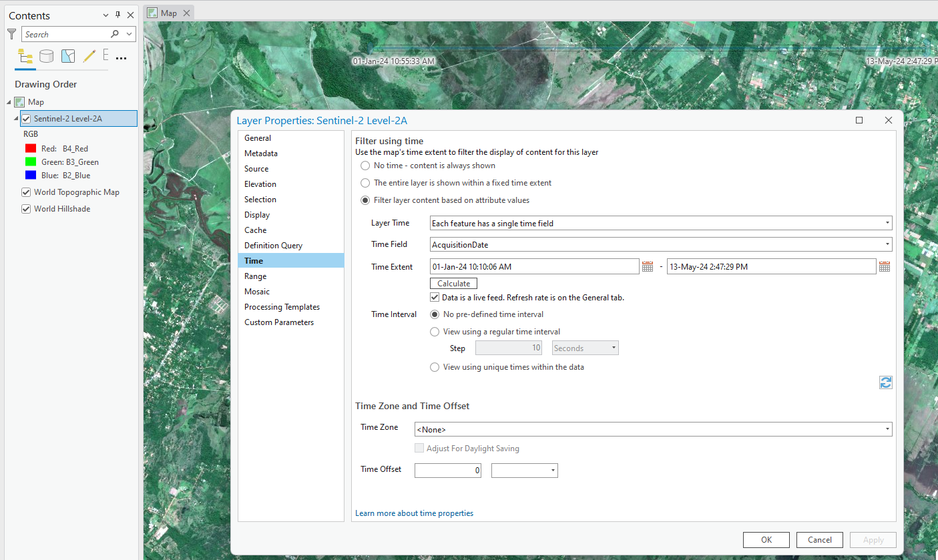Click the refresh time extent icon

click(885, 382)
